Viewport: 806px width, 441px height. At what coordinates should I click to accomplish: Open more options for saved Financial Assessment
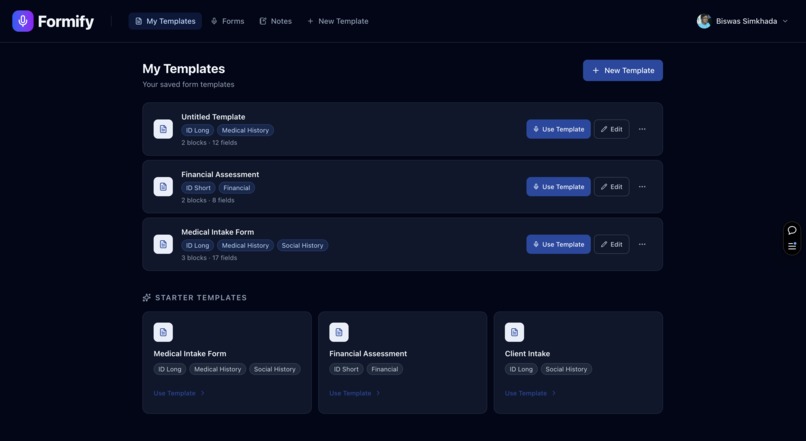(642, 187)
